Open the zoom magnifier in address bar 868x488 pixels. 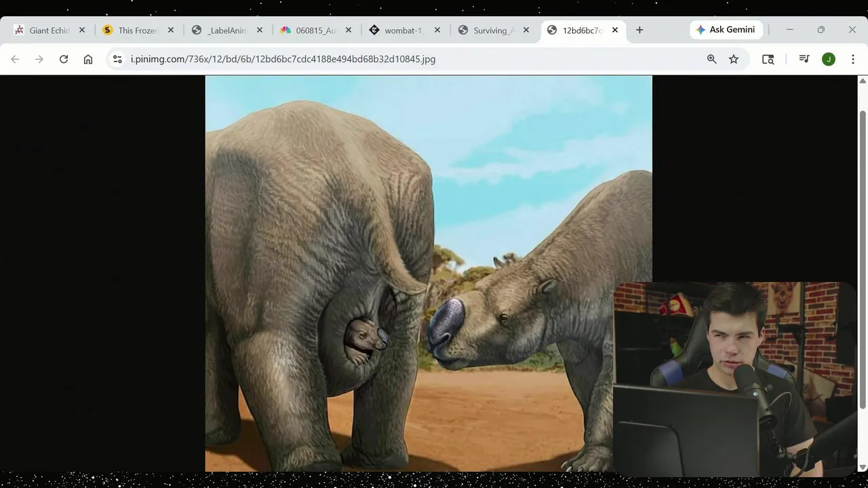pyautogui.click(x=712, y=59)
